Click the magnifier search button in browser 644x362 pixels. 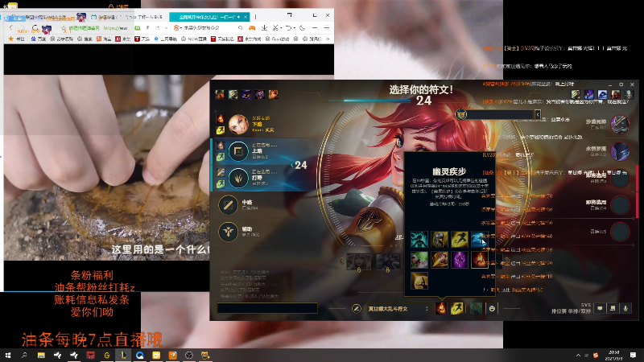(x=240, y=28)
